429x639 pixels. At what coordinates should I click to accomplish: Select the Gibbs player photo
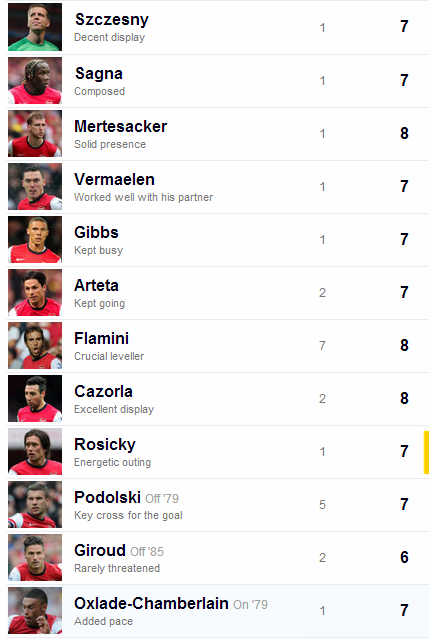pyautogui.click(x=35, y=239)
